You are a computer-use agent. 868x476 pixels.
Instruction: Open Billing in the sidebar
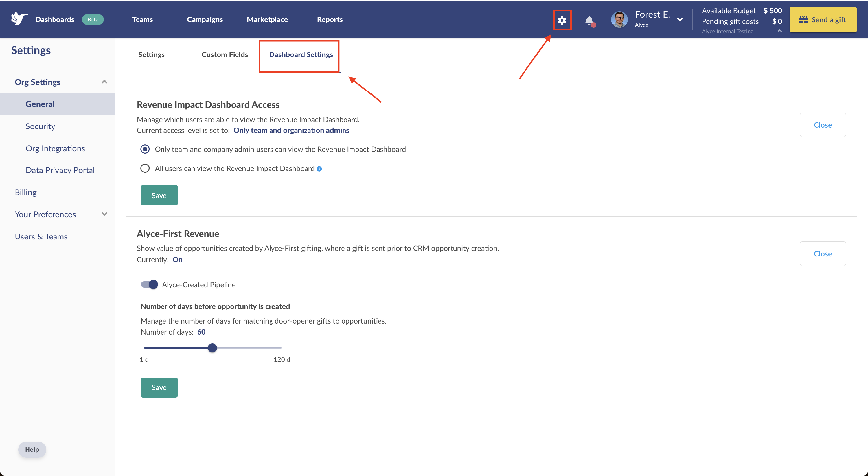pyautogui.click(x=26, y=192)
